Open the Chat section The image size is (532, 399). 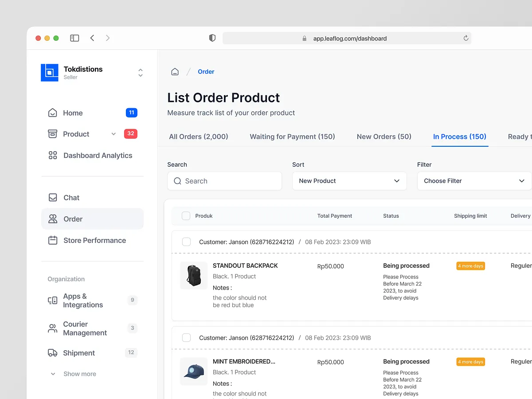point(71,197)
